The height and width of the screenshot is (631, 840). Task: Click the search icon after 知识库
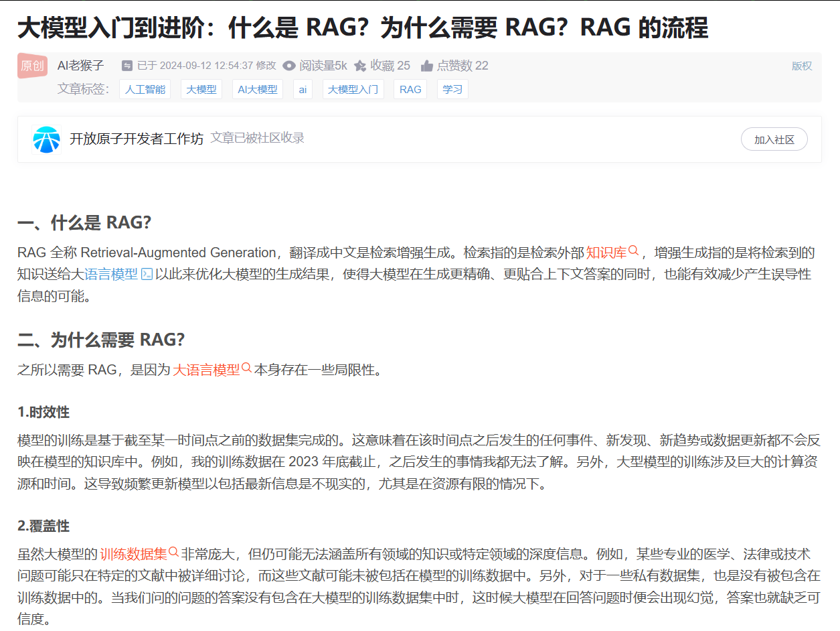pos(634,252)
